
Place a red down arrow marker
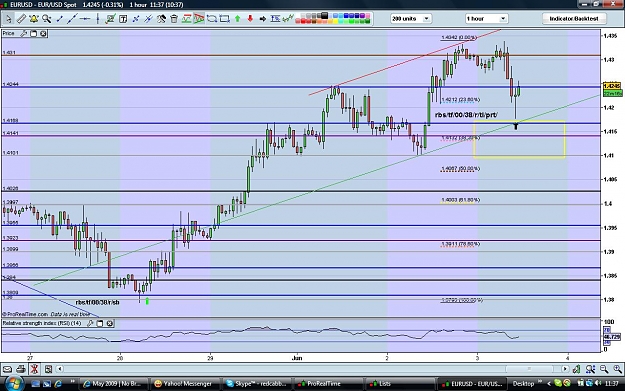[250, 19]
